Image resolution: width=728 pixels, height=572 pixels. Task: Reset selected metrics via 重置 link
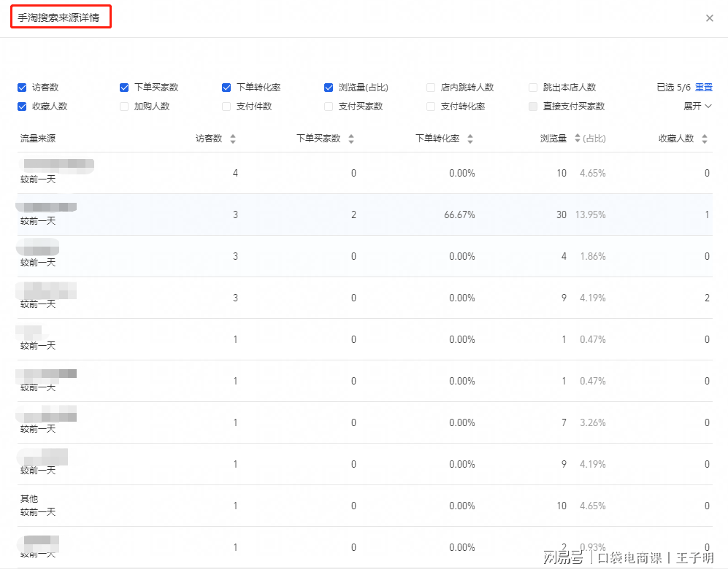(x=703, y=88)
